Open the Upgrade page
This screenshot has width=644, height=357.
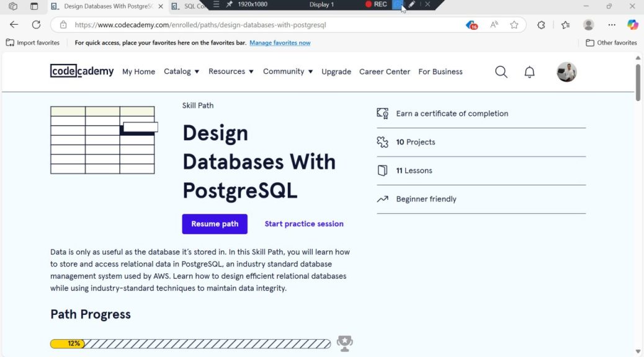pyautogui.click(x=336, y=71)
